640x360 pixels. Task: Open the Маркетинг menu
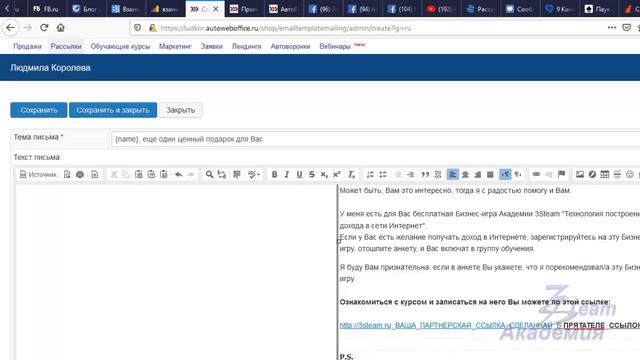pyautogui.click(x=175, y=47)
